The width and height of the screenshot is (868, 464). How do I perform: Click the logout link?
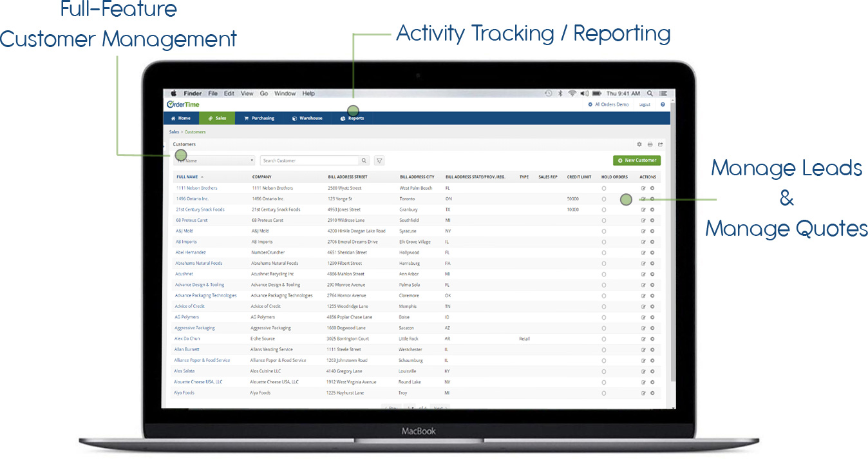click(x=645, y=104)
